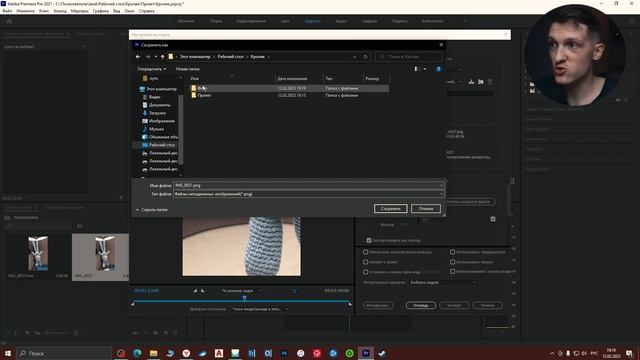
Task: Go up one folder level in Save dialog
Action: tap(162, 57)
